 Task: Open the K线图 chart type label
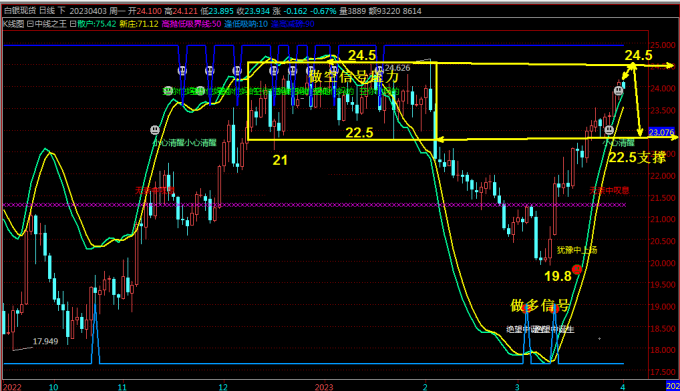pyautogui.click(x=13, y=24)
